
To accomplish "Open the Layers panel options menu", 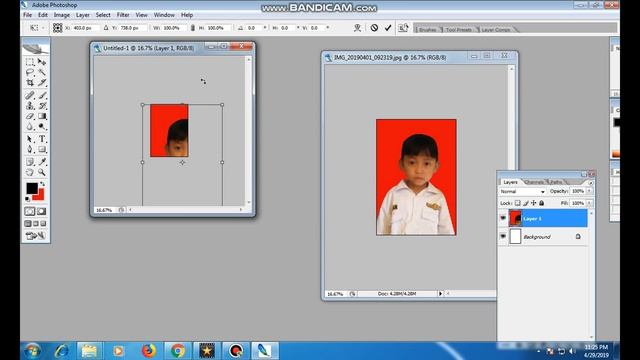I will tap(590, 183).
